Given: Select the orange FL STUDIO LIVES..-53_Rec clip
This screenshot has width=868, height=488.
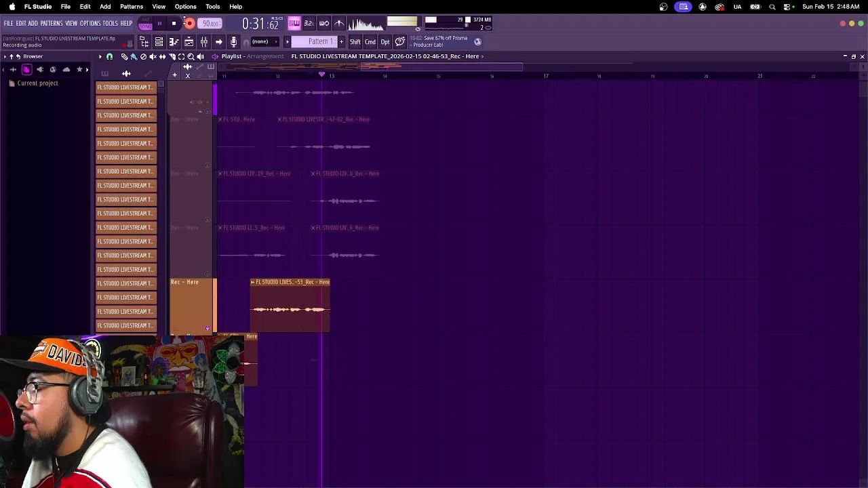Looking at the screenshot, I should (x=290, y=305).
